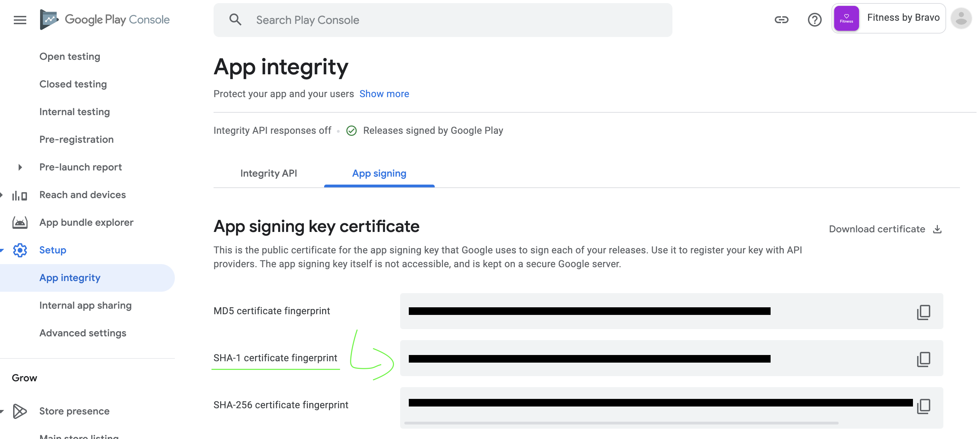Screen dimensions: 980x439
Task: Switch to the Integrity API tab
Action: pyautogui.click(x=268, y=174)
